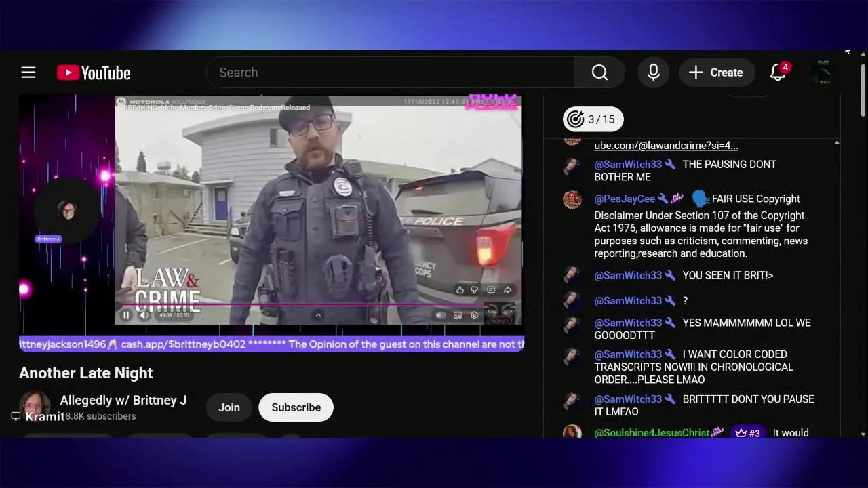Viewport: 868px width, 488px height.
Task: Focus the YouTube Search field
Action: tap(391, 73)
